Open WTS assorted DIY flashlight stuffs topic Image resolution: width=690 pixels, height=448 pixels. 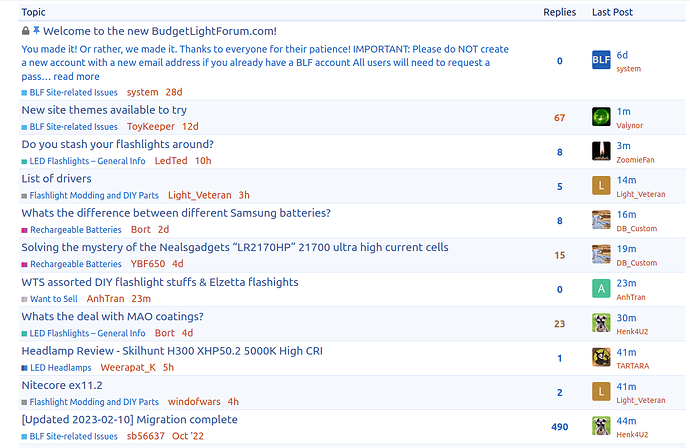click(160, 282)
